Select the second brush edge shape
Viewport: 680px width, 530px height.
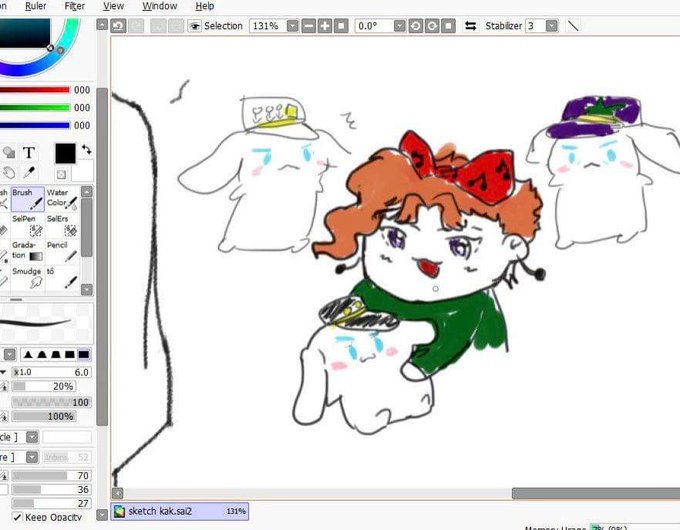(42, 354)
